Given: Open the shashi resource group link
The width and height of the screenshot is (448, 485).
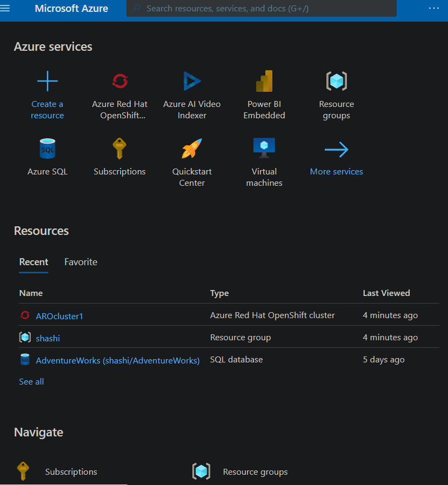Looking at the screenshot, I should coord(48,338).
